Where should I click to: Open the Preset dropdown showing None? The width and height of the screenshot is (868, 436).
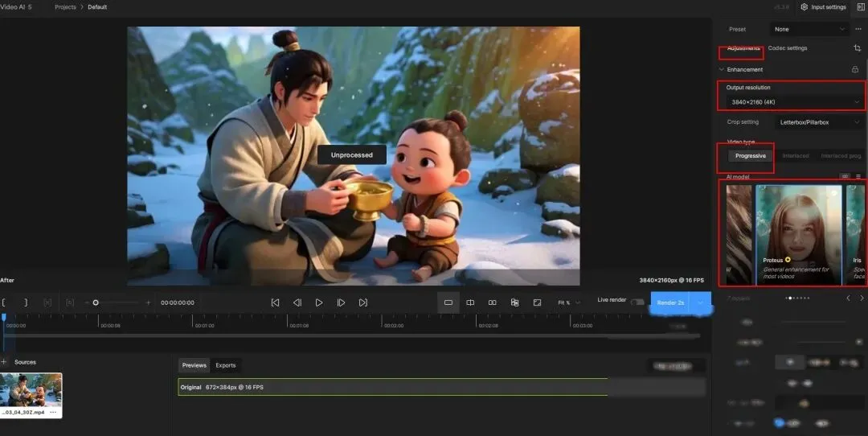coord(809,29)
